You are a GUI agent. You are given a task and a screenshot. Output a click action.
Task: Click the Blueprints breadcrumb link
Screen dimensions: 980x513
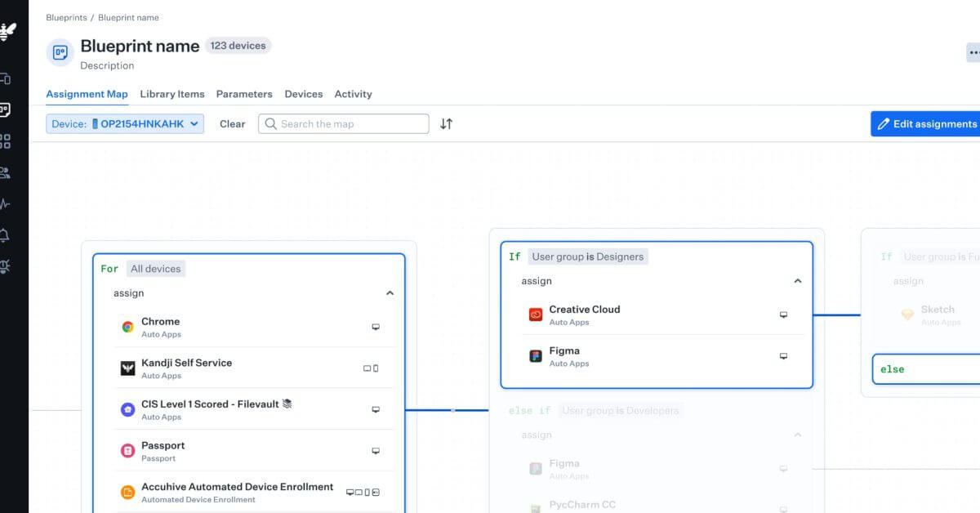tap(66, 17)
